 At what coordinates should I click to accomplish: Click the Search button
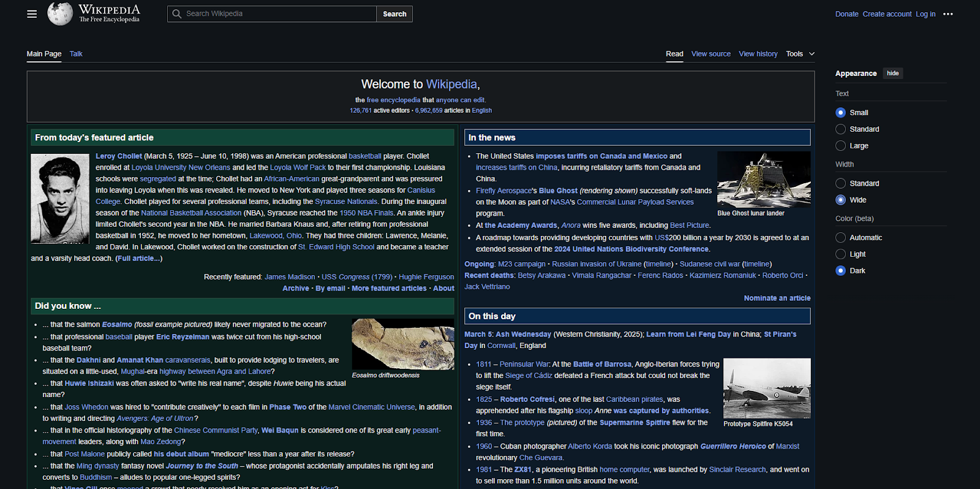pos(394,14)
